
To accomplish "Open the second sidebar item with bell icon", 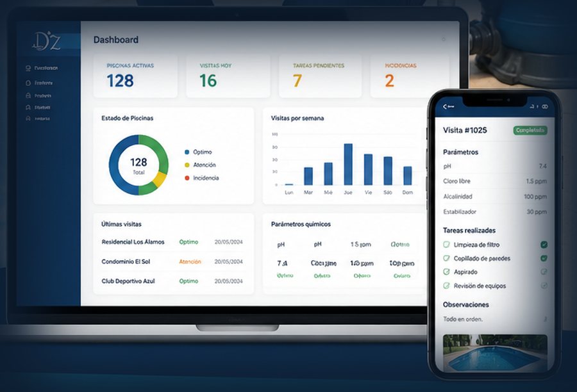I will point(39,83).
